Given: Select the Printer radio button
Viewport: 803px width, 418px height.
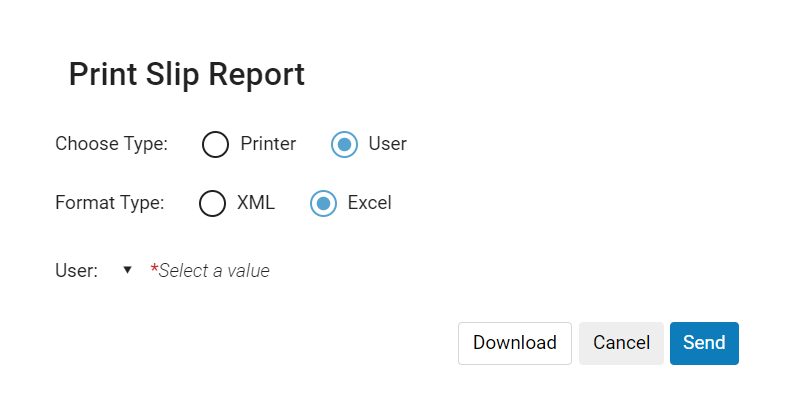Looking at the screenshot, I should click(x=215, y=144).
